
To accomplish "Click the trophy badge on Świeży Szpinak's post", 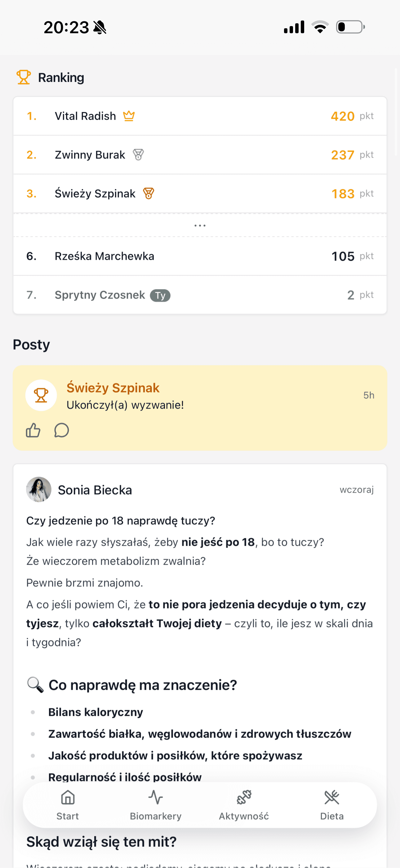I will click(41, 395).
